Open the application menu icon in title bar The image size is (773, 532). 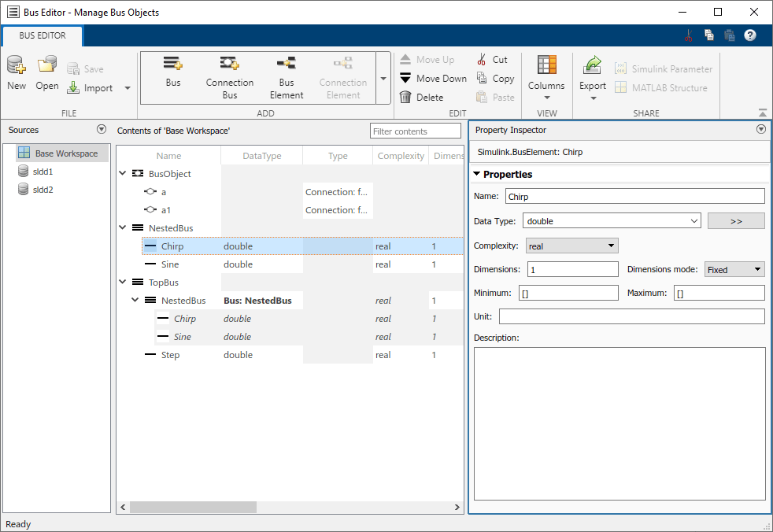tap(13, 12)
